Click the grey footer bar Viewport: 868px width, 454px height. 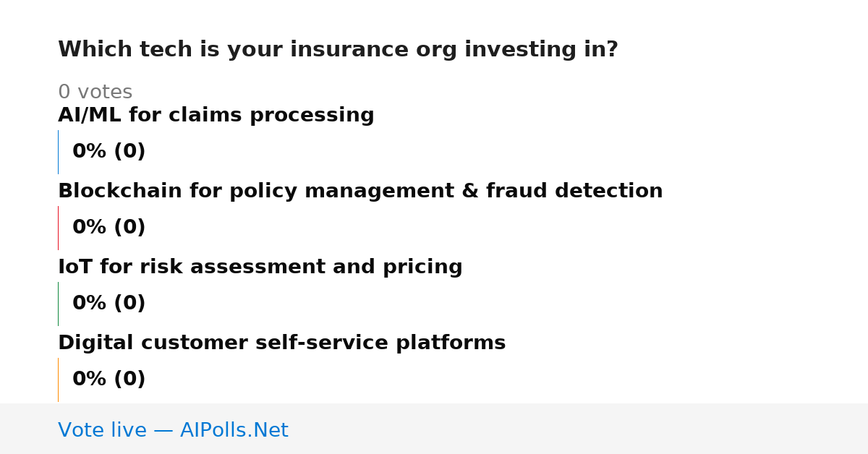click(434, 429)
